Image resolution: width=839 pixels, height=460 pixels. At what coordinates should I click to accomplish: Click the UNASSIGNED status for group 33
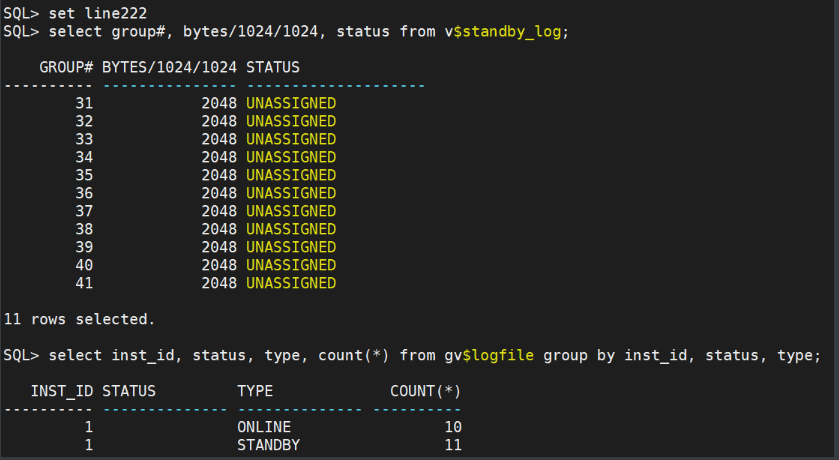[x=290, y=139]
